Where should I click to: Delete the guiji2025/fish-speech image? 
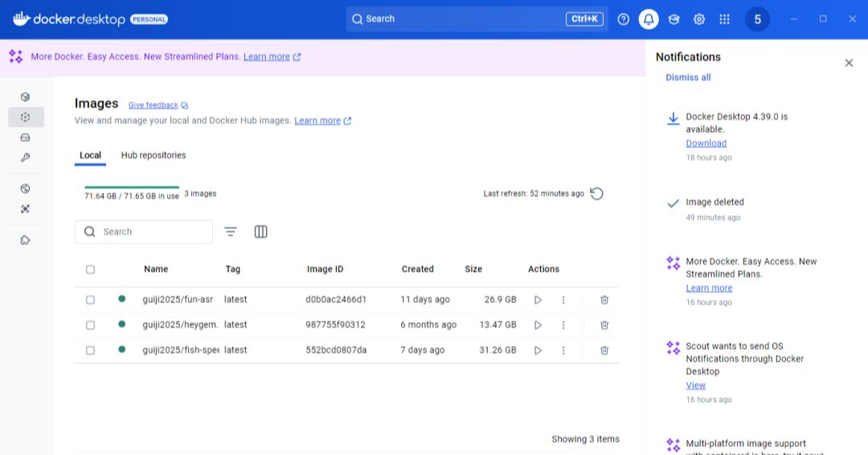(x=604, y=350)
